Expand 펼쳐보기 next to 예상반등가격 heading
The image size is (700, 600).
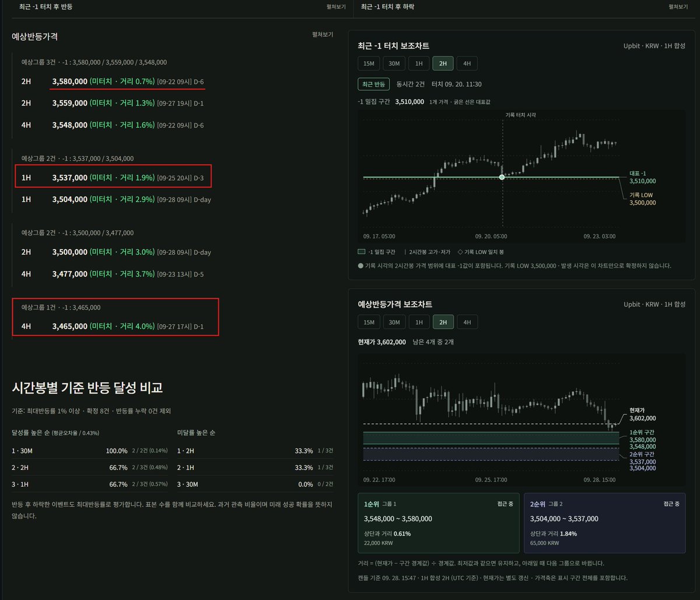click(323, 34)
